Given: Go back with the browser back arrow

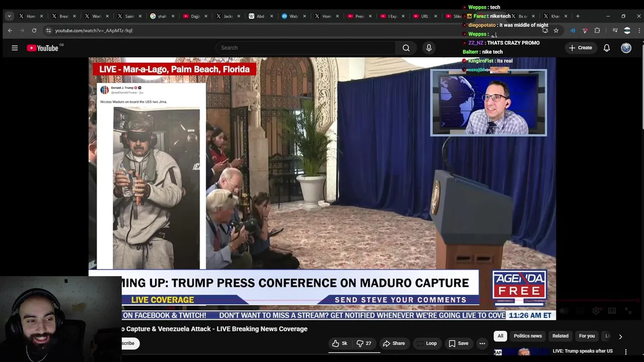Looking at the screenshot, I should pyautogui.click(x=10, y=31).
